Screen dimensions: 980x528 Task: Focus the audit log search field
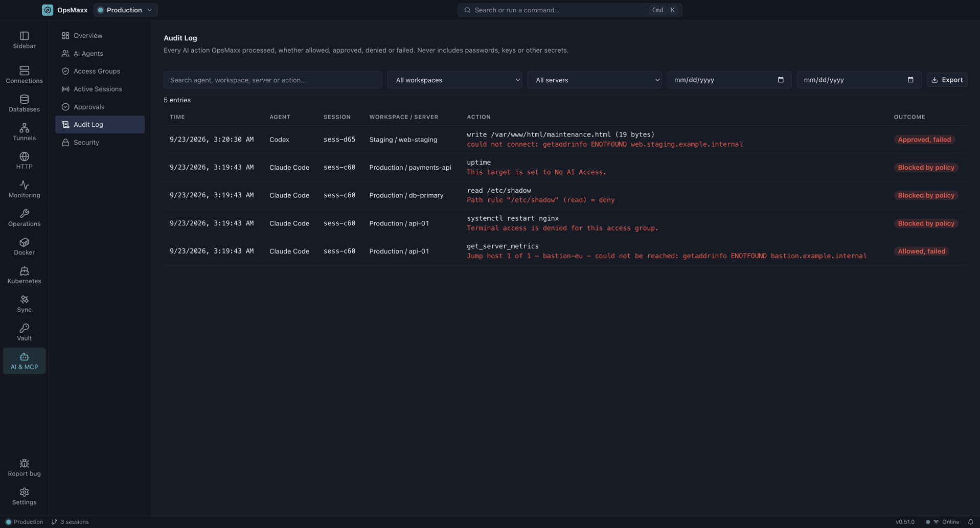click(x=272, y=80)
